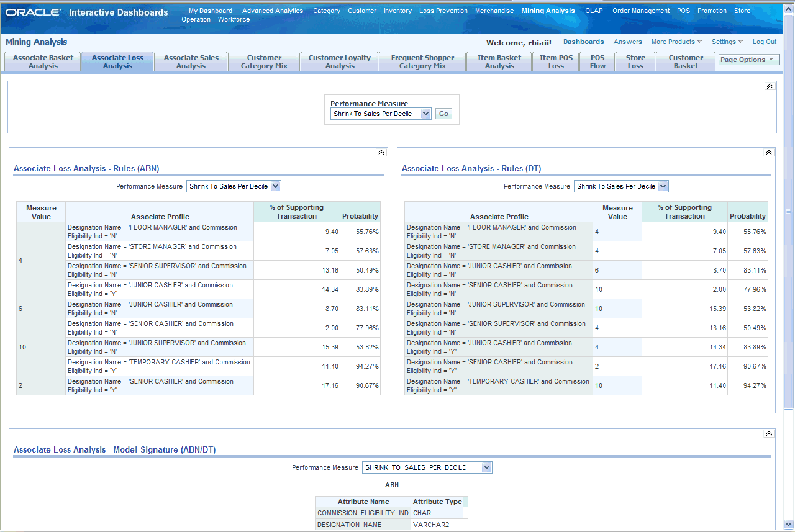The image size is (795, 532).
Task: Collapse the Model Signature section
Action: pyautogui.click(x=769, y=434)
